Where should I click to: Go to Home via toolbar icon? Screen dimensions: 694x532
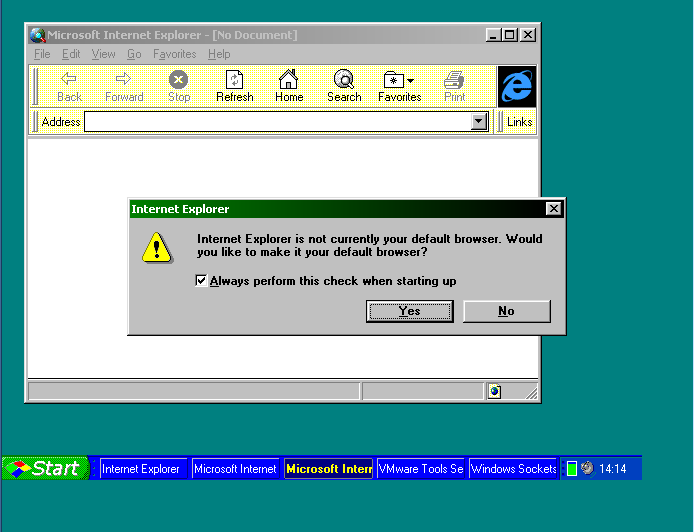[289, 80]
